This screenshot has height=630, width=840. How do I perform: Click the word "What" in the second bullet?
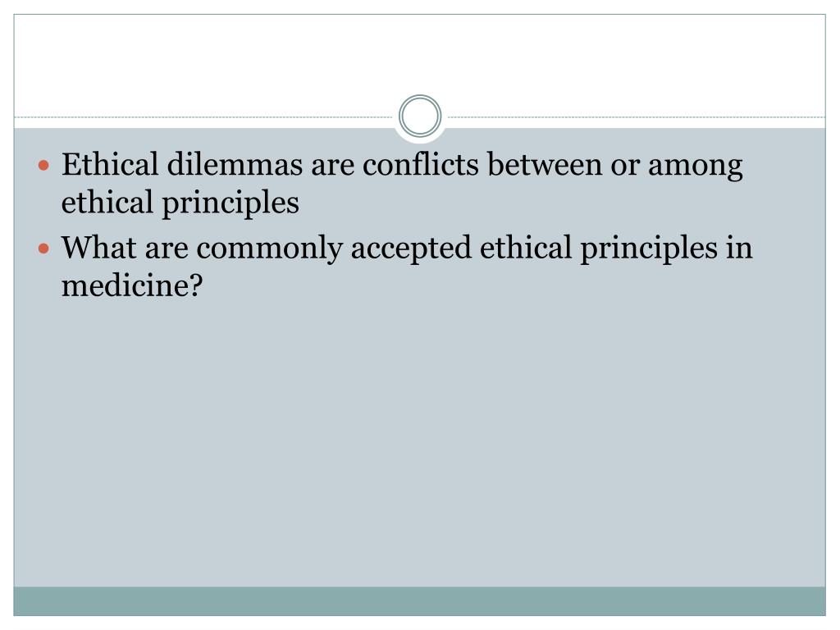pyautogui.click(x=97, y=248)
